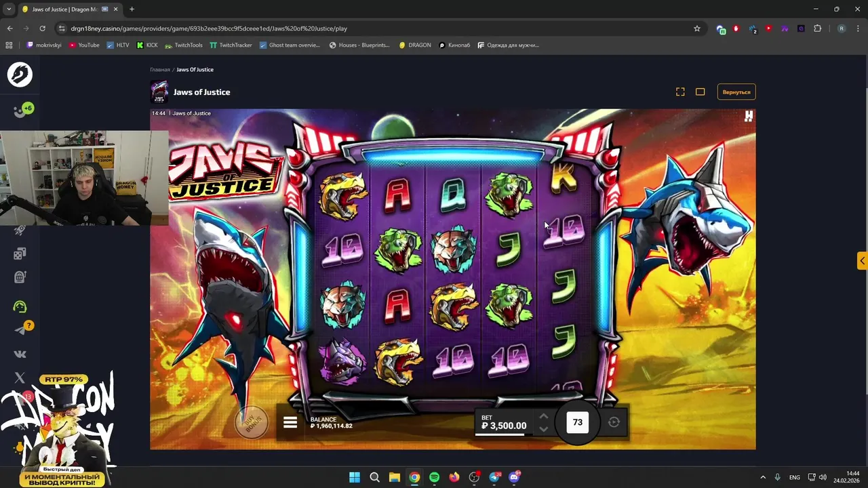Open the browser tab search dropdown

pos(9,9)
